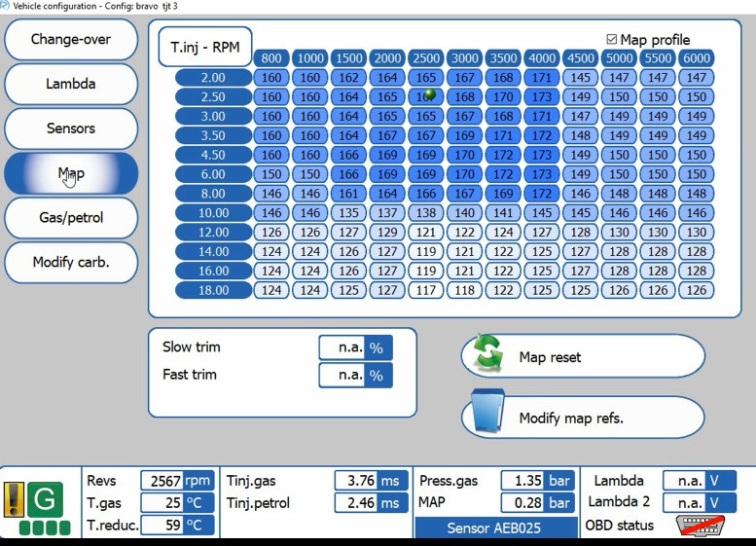Viewport: 756px width, 546px height.
Task: Open the Modify carb. section
Action: pos(71,262)
